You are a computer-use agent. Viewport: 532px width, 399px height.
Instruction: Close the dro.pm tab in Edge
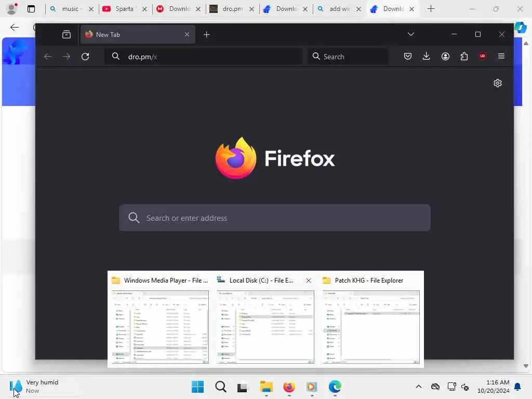pyautogui.click(x=251, y=9)
